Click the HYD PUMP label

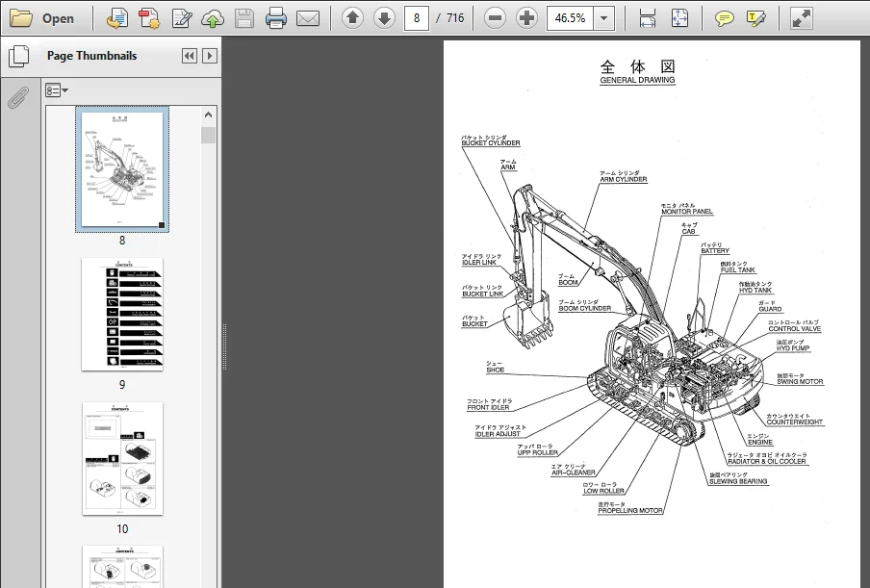(793, 348)
